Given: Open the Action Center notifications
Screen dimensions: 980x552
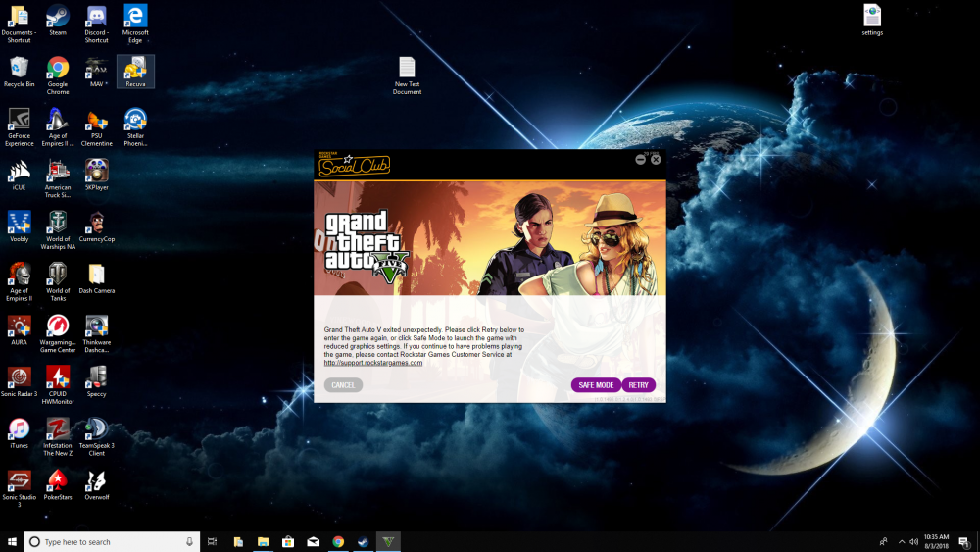Looking at the screenshot, I should pyautogui.click(x=965, y=542).
